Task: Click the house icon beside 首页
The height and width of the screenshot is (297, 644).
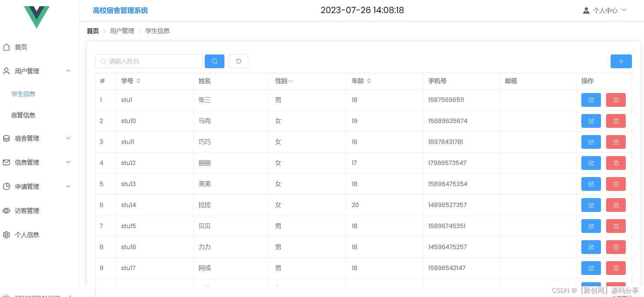Action: [6, 47]
